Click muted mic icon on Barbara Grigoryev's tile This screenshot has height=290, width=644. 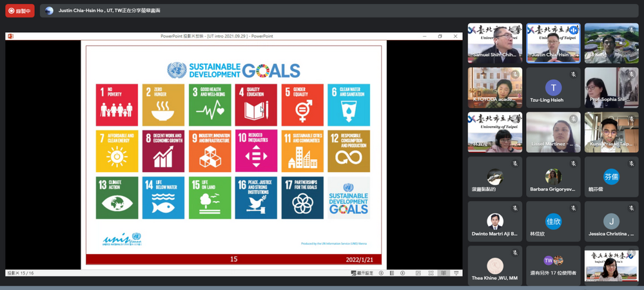point(573,164)
